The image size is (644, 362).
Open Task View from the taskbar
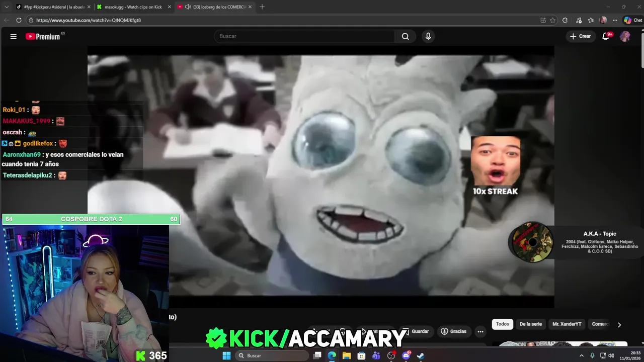coord(317,355)
